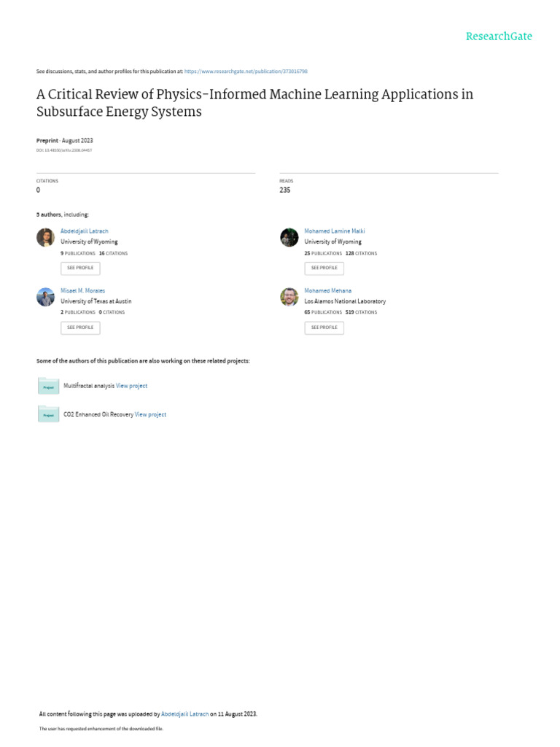
Task: Click the paper title heading
Action: coord(254,103)
